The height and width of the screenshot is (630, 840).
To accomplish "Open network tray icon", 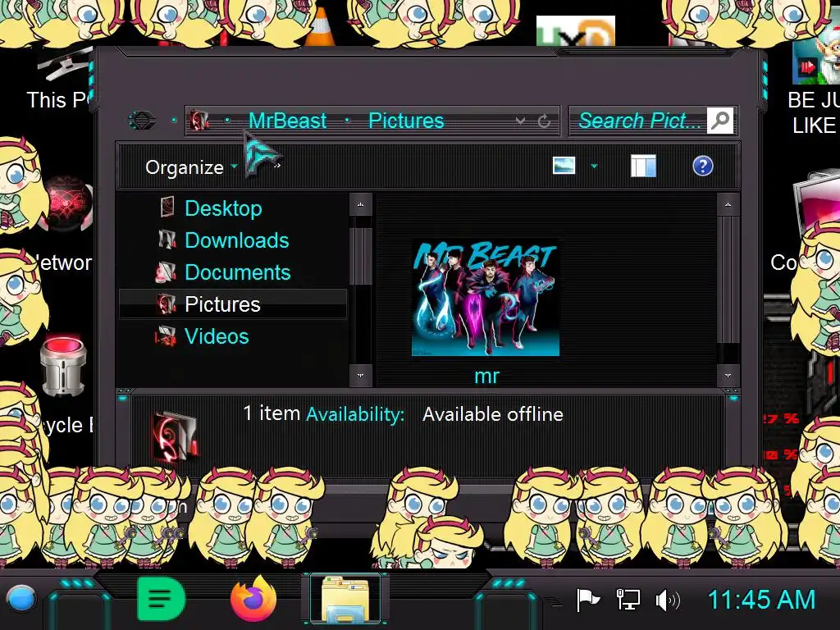I will click(x=628, y=600).
